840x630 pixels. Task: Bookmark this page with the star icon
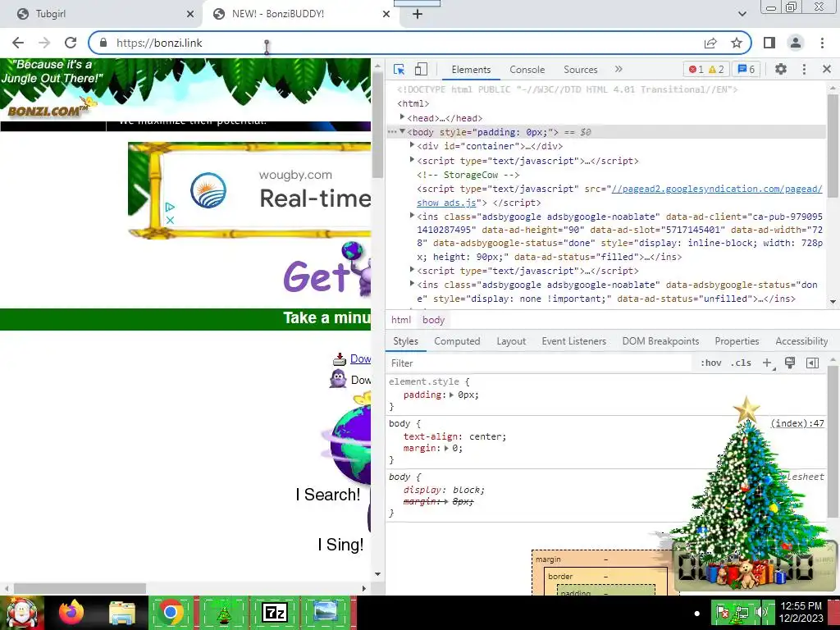pos(737,43)
